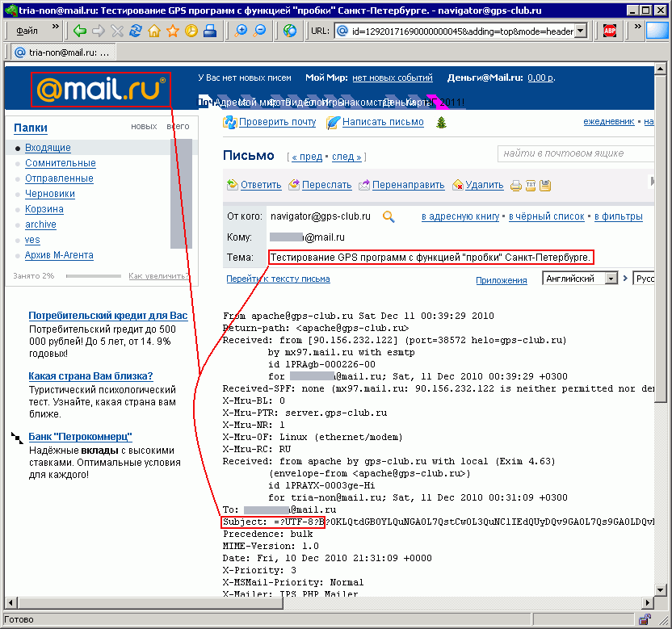The height and width of the screenshot is (629, 672).
Task: Go to previous letter via « пред
Action: (x=307, y=157)
